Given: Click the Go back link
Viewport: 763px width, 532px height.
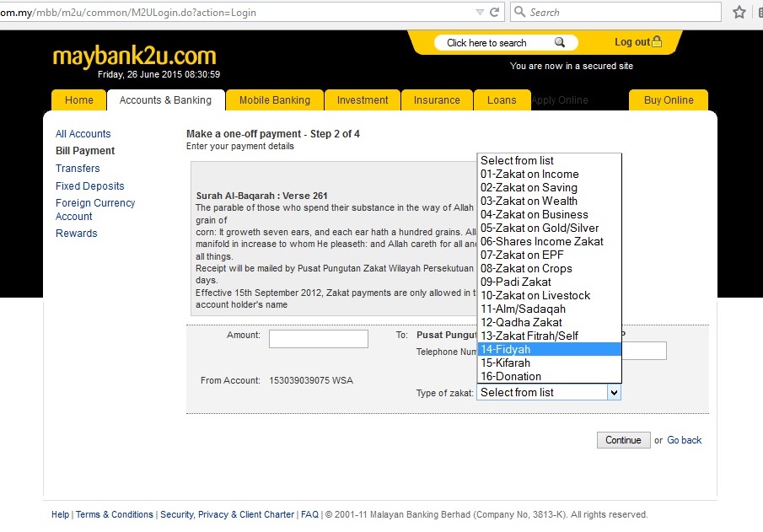Looking at the screenshot, I should [x=684, y=440].
